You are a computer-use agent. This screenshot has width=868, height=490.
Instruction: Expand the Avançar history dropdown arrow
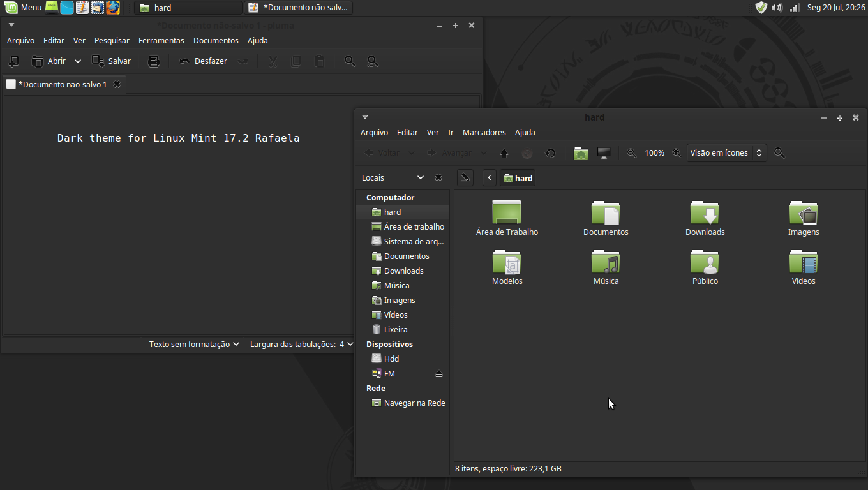coord(483,153)
